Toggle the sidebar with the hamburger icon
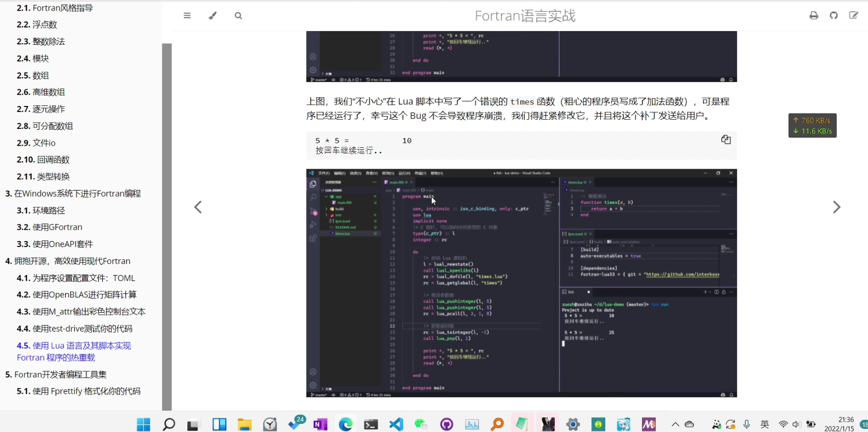Viewport: 868px width, 432px height. pyautogui.click(x=187, y=16)
